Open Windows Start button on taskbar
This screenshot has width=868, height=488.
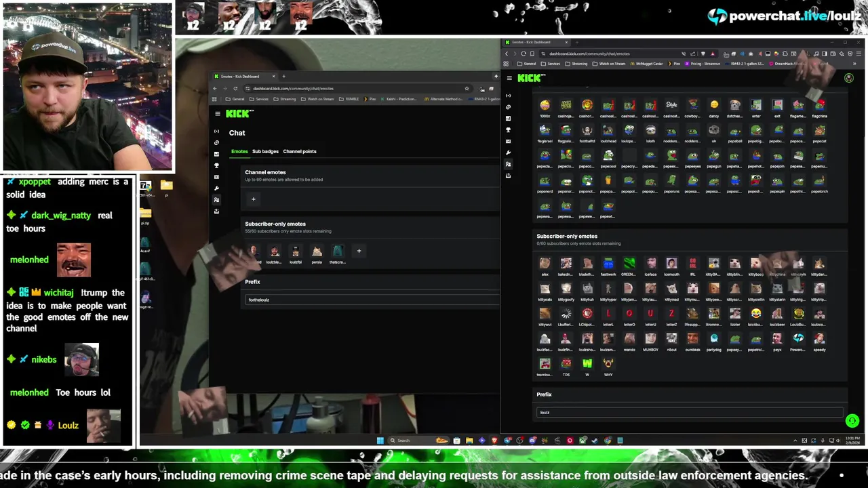380,441
